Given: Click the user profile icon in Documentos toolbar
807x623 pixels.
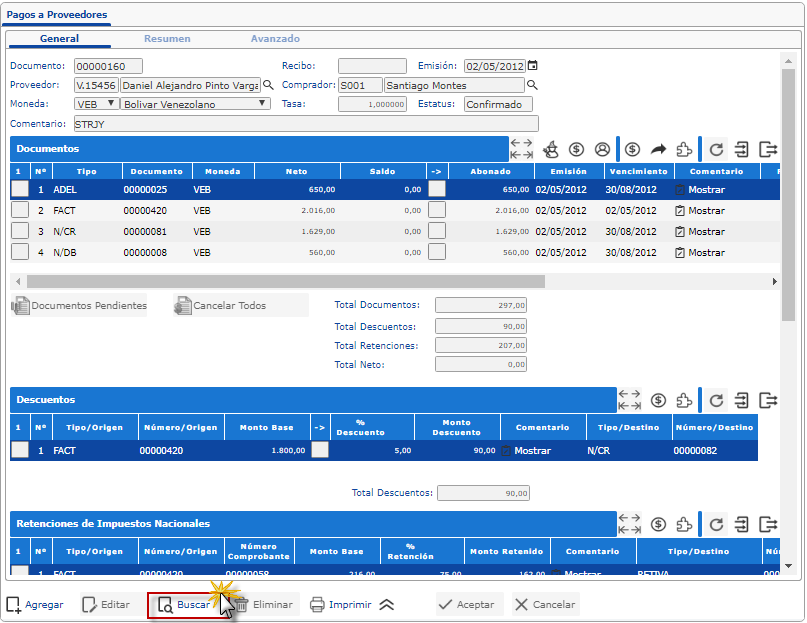Looking at the screenshot, I should pyautogui.click(x=602, y=149).
